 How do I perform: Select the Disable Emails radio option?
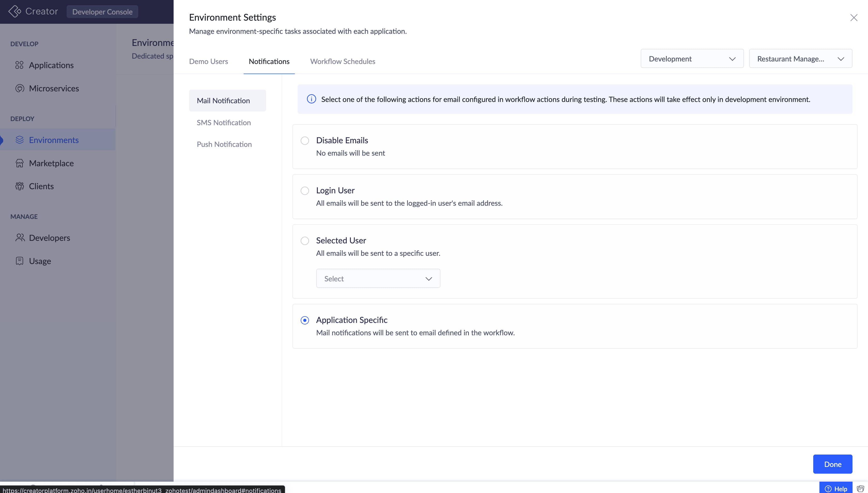[x=305, y=140]
